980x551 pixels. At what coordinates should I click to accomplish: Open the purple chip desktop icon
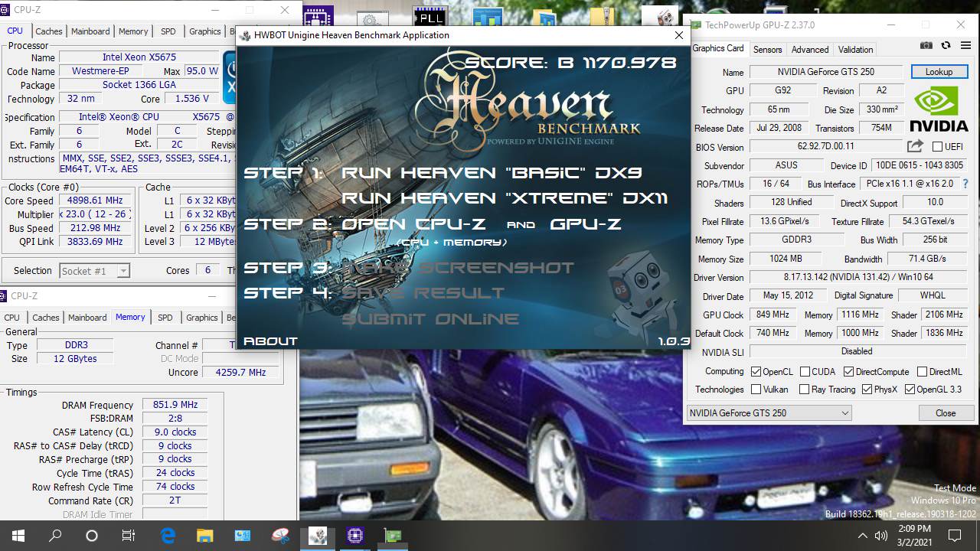(x=318, y=15)
